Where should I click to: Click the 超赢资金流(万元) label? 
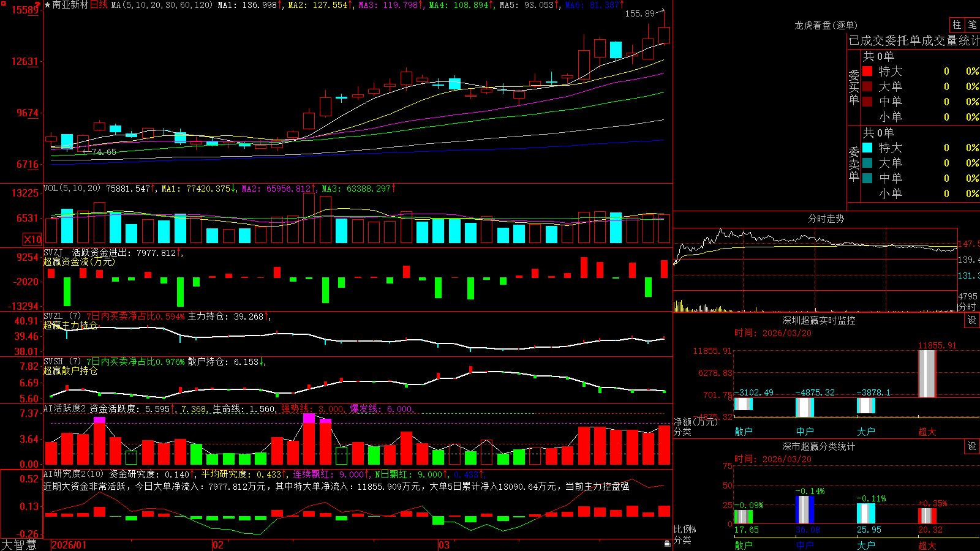tap(79, 261)
